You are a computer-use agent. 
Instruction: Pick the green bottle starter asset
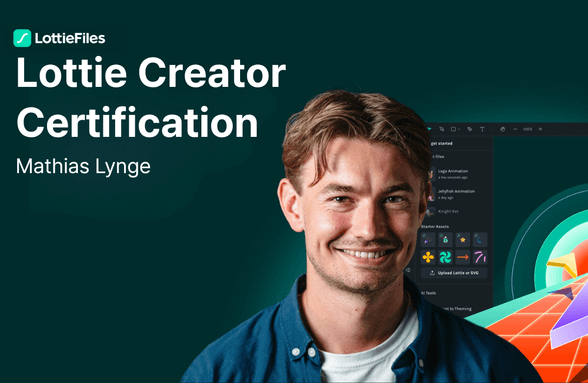click(445, 239)
